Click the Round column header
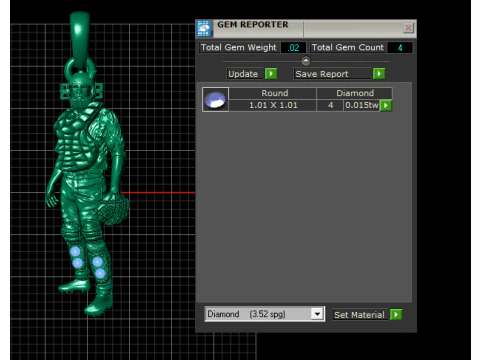Screen dimensions: 480x360 [x=273, y=93]
